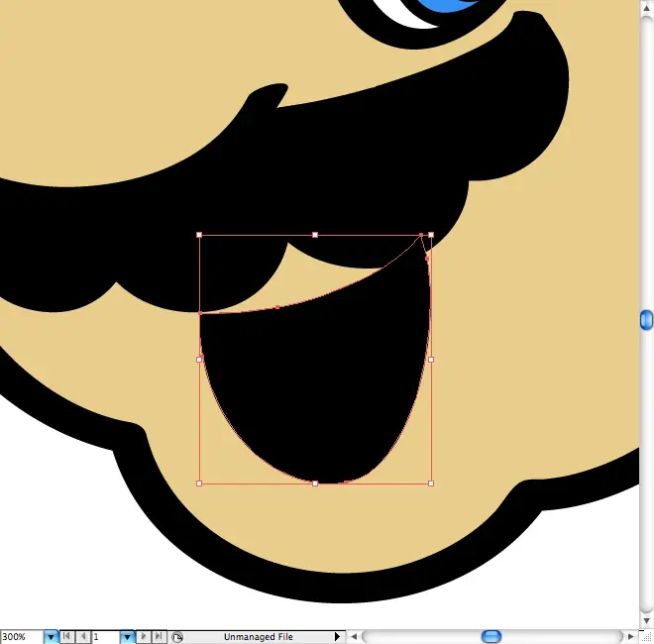Go to the first artboard page

click(66, 636)
